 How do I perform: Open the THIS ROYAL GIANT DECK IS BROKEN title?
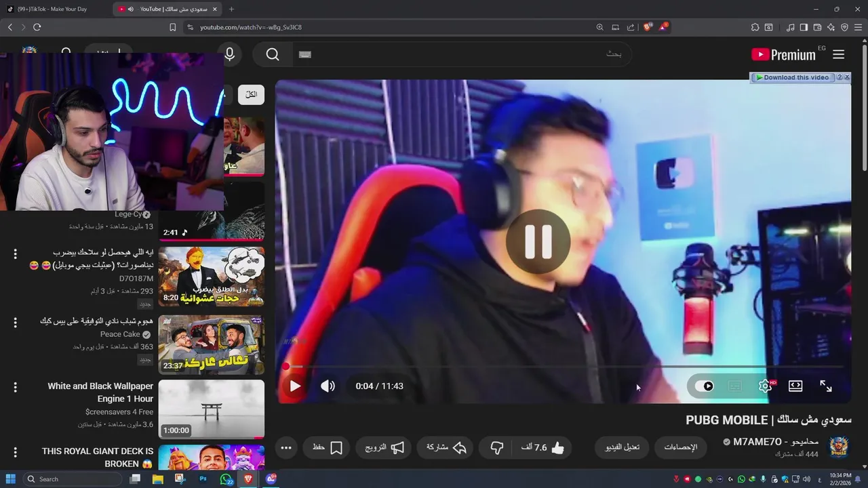pos(98,457)
